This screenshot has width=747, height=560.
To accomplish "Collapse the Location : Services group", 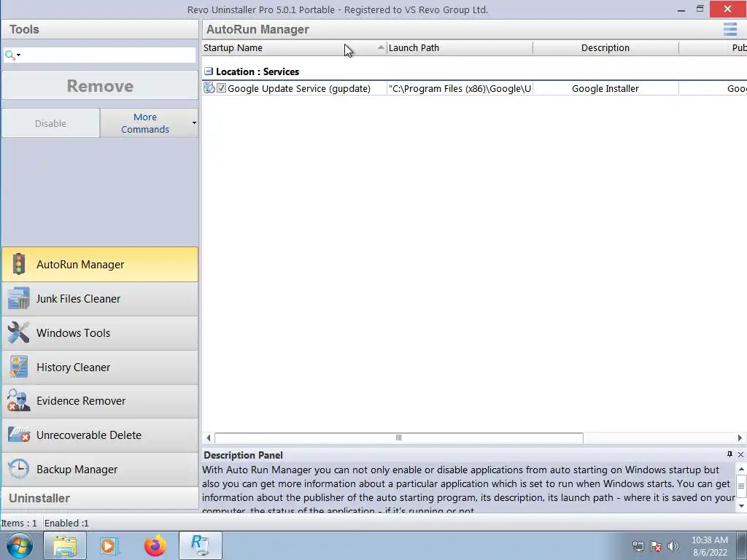I will 208,71.
